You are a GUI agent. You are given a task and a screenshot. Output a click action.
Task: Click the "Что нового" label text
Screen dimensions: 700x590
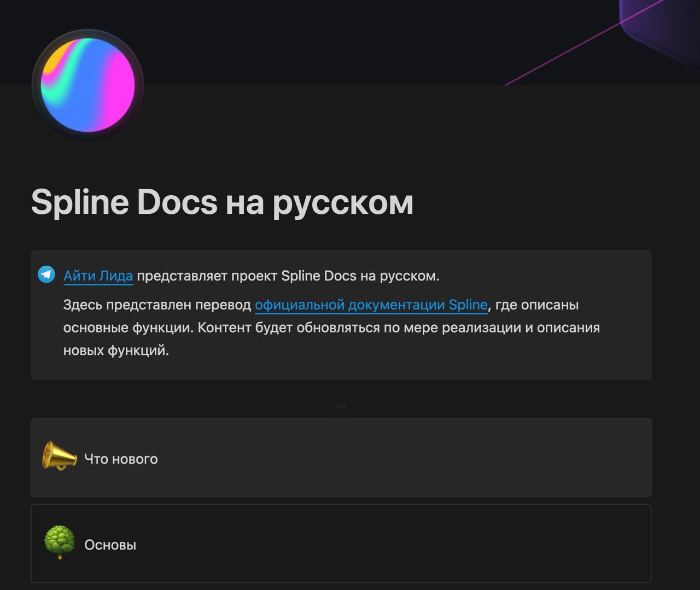tap(121, 459)
